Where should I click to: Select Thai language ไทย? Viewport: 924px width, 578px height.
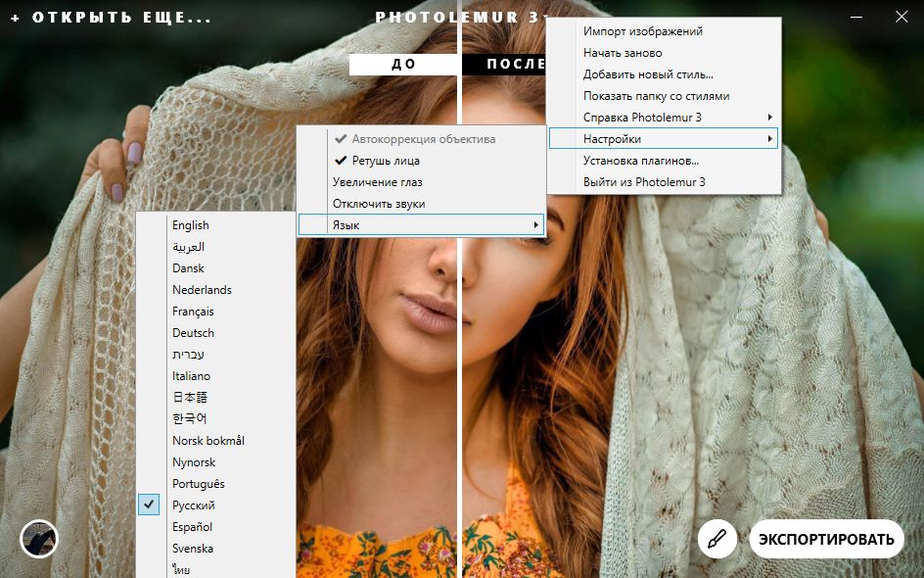[215, 568]
